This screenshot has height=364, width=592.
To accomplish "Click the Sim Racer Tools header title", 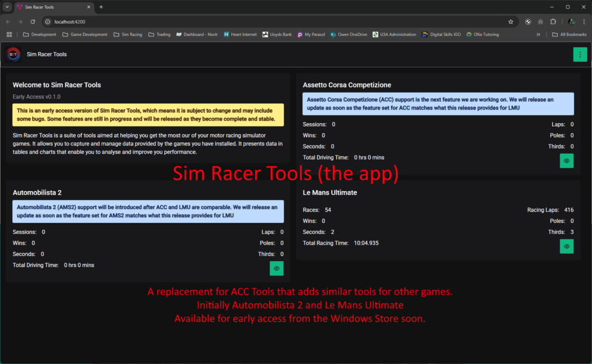I will (47, 54).
